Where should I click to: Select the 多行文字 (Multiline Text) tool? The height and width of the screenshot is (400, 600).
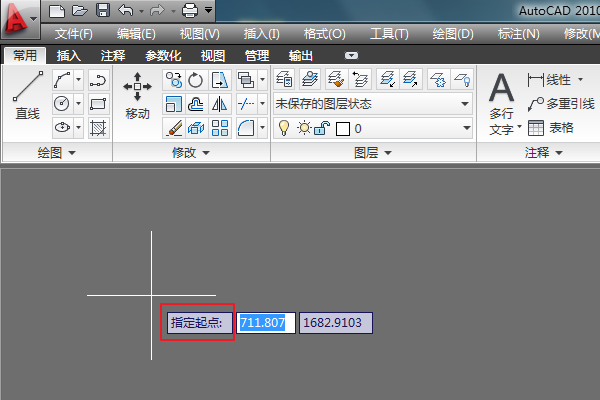click(502, 103)
